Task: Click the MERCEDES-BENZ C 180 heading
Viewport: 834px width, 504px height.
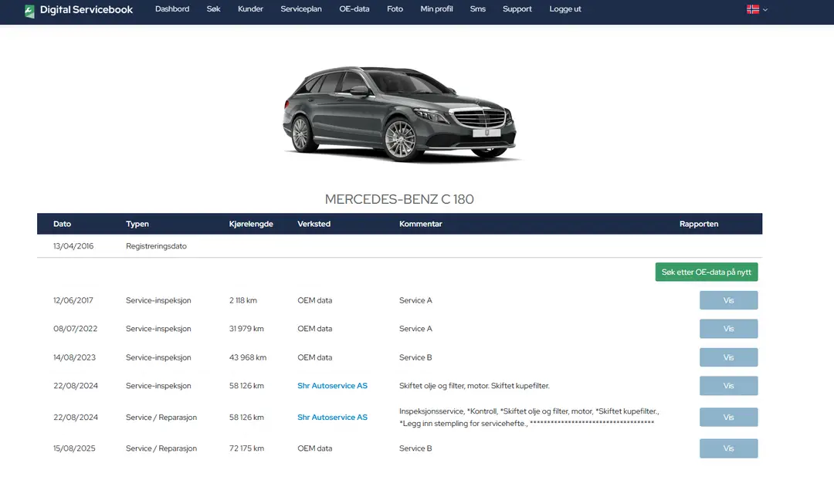Action: 399,199
